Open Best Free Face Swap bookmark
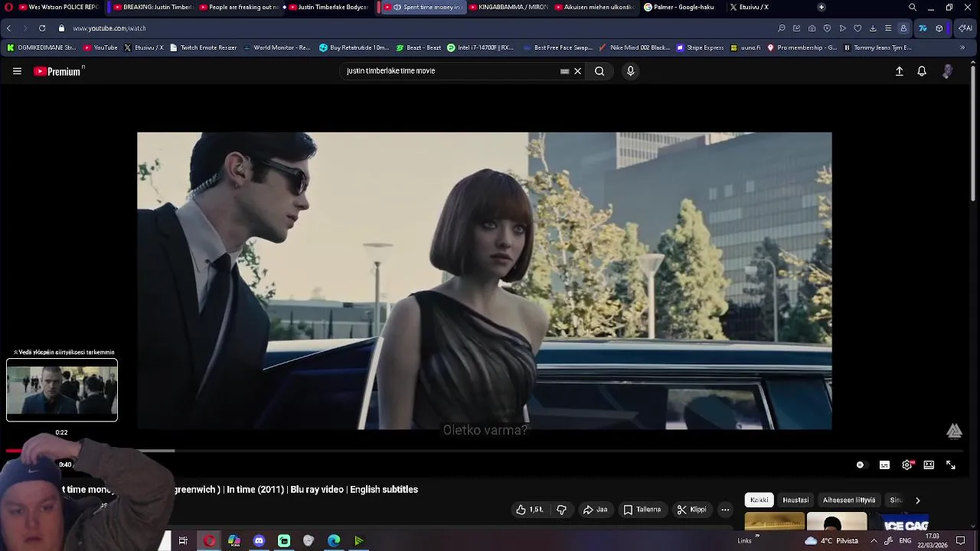 point(559,47)
